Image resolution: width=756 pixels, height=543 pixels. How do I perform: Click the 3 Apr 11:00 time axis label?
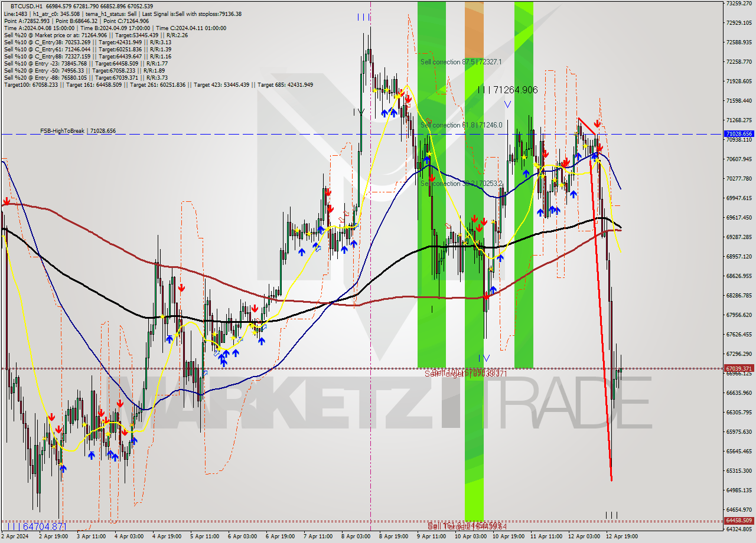click(92, 537)
